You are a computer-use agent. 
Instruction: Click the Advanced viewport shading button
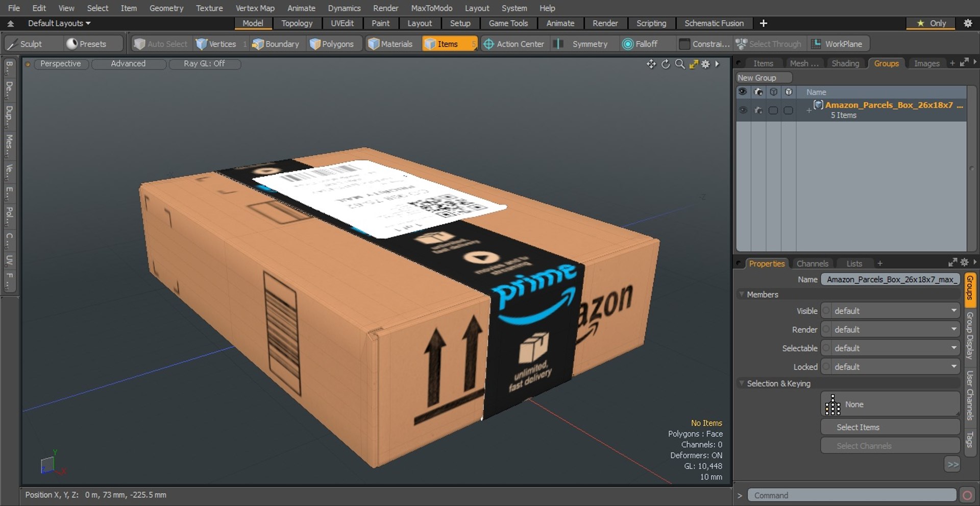click(x=129, y=64)
